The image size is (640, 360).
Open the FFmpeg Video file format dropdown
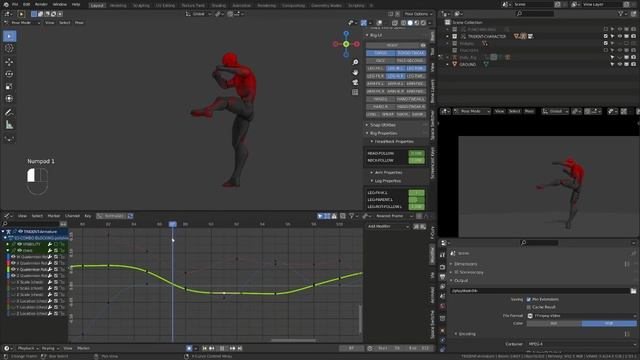click(x=581, y=316)
